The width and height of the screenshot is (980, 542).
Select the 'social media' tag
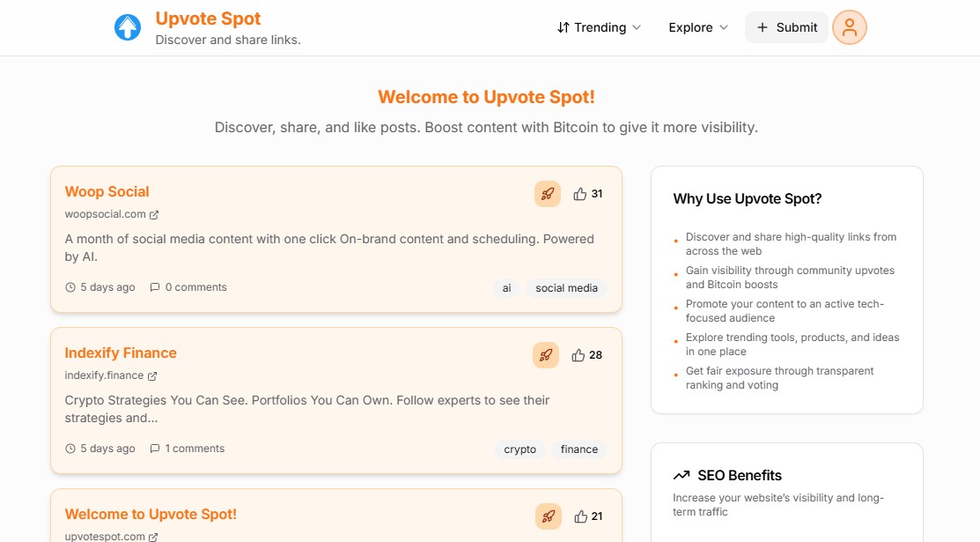(566, 288)
